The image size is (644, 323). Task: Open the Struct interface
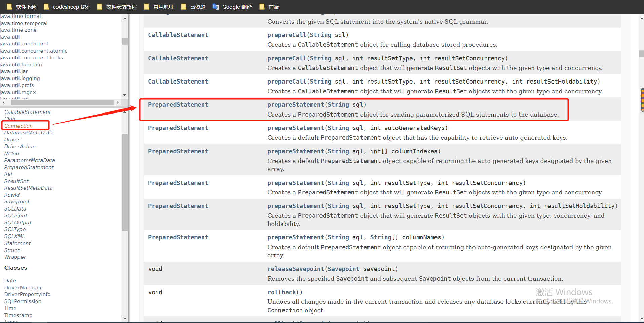[12, 250]
